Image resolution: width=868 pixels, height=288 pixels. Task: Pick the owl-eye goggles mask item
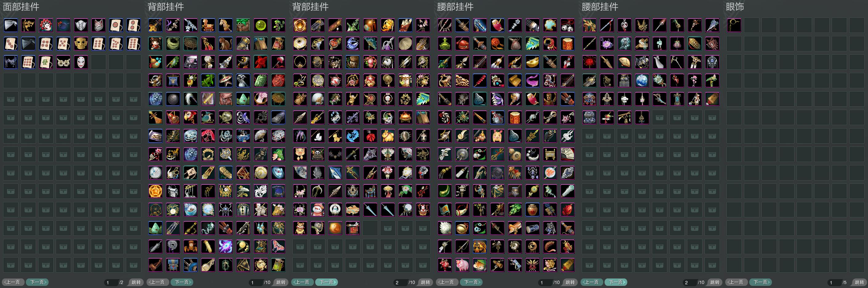63,62
